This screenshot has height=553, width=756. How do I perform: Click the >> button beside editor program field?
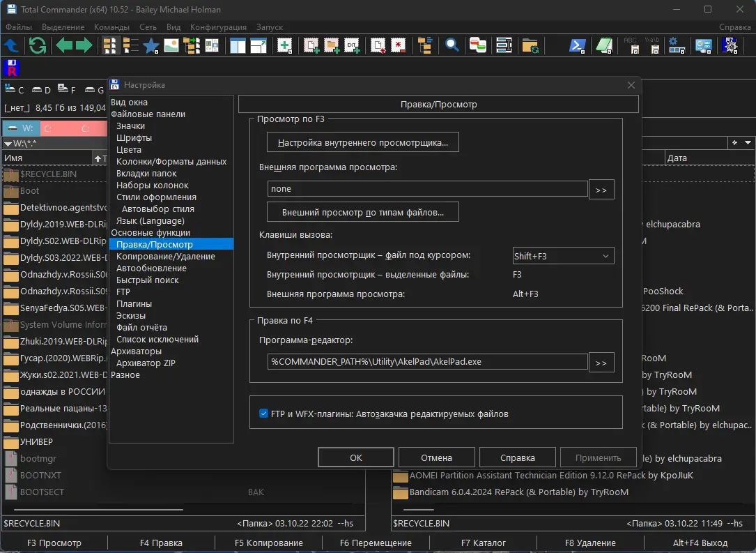601,363
